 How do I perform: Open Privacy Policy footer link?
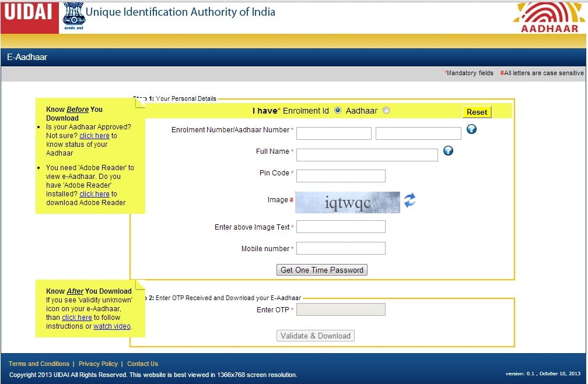98,364
